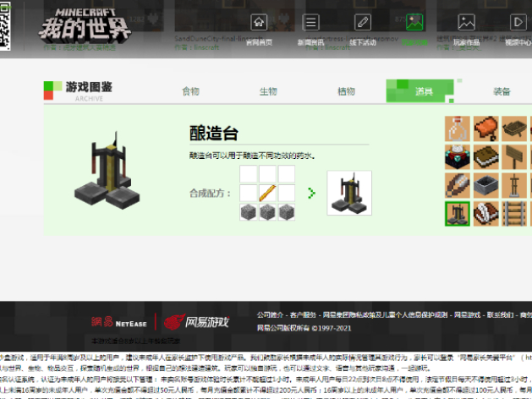Open the 客户服务 footer link
The height and width of the screenshot is (399, 532).
[303, 315]
